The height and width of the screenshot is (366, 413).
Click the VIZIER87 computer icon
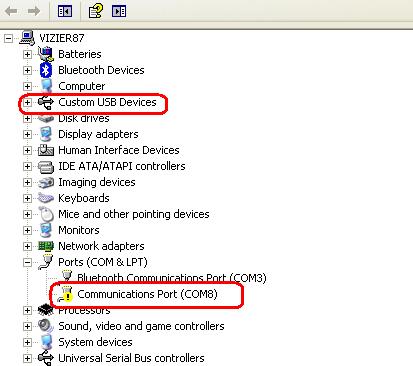(x=27, y=38)
